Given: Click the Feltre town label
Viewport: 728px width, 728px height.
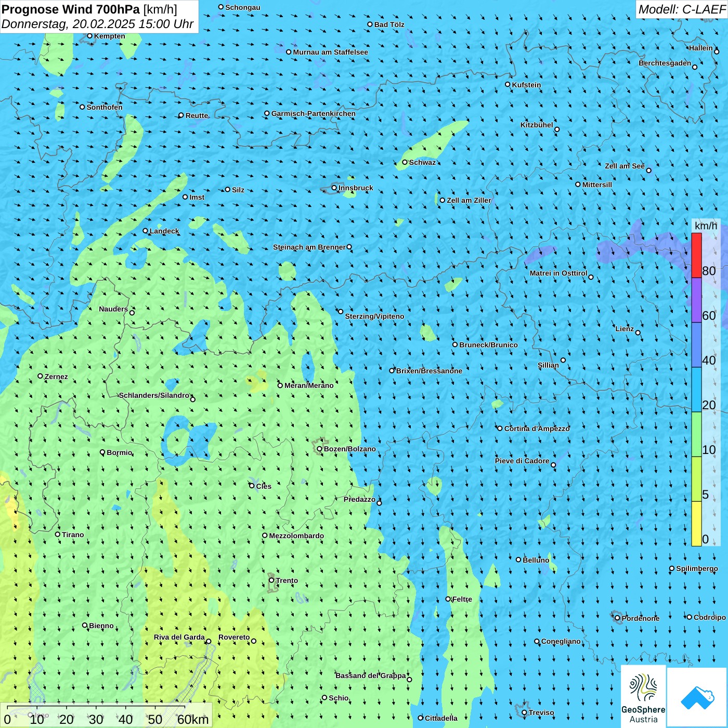Looking at the screenshot, I should pos(462,599).
